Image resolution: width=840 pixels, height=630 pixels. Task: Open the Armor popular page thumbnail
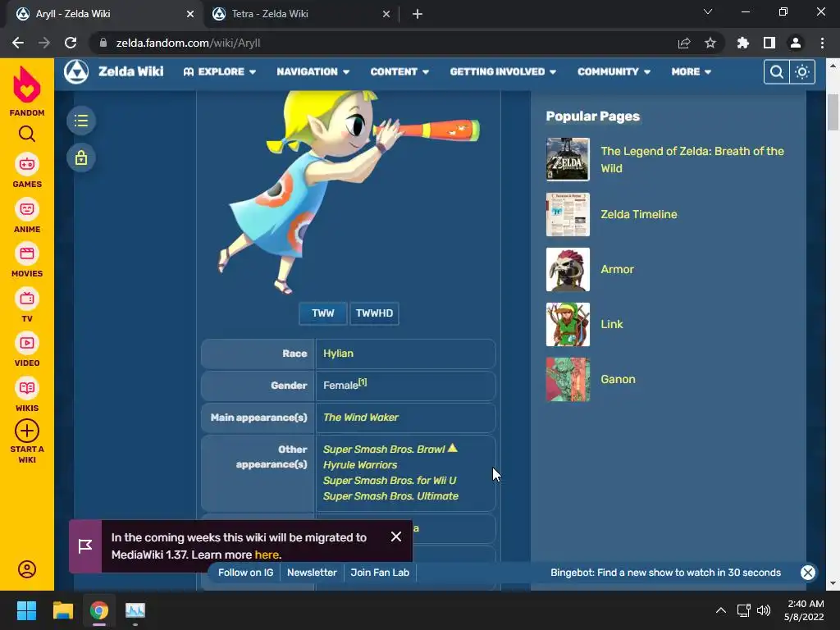pyautogui.click(x=568, y=269)
